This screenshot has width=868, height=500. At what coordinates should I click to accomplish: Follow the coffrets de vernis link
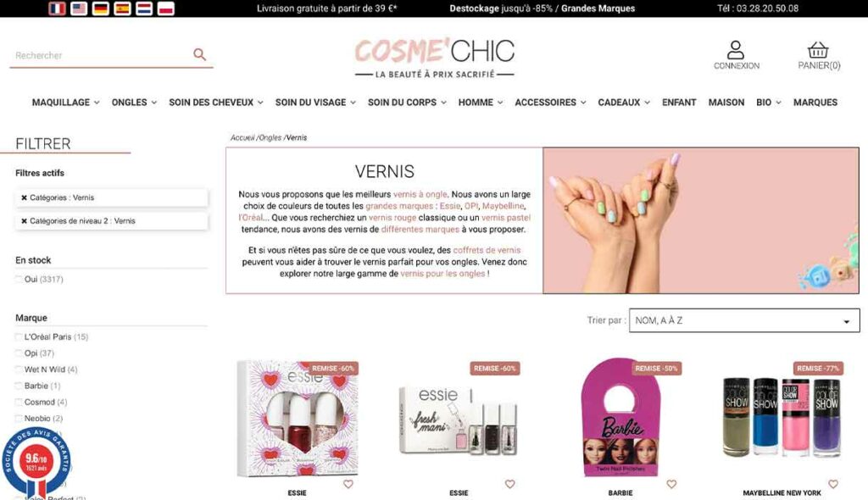point(487,250)
